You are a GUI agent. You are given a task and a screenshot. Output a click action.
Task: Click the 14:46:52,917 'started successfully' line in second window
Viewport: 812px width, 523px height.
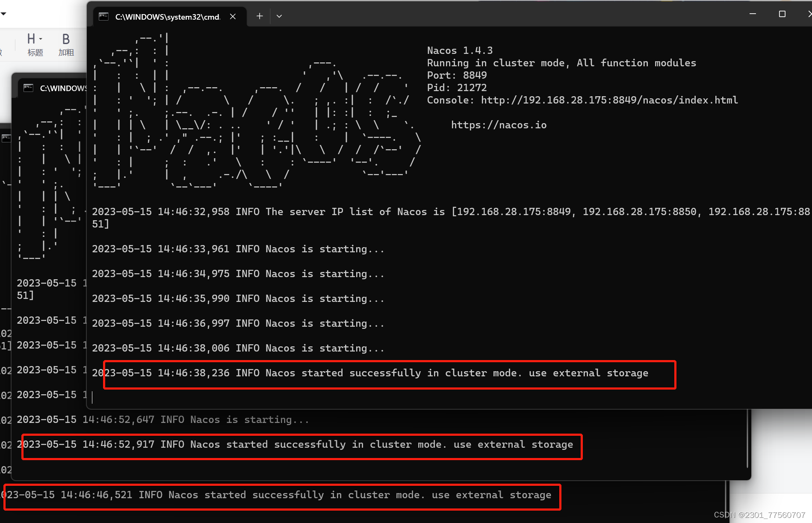click(295, 444)
